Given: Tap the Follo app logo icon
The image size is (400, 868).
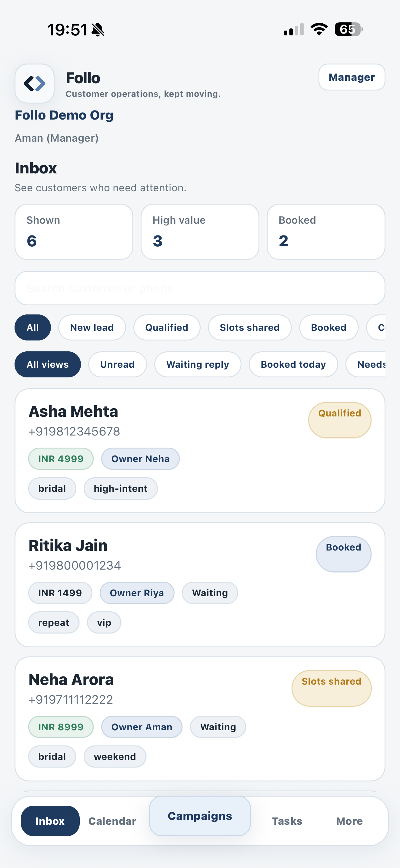Looking at the screenshot, I should (34, 84).
